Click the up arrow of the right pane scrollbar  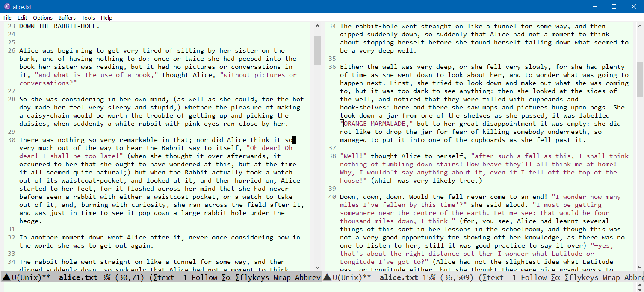640,26
